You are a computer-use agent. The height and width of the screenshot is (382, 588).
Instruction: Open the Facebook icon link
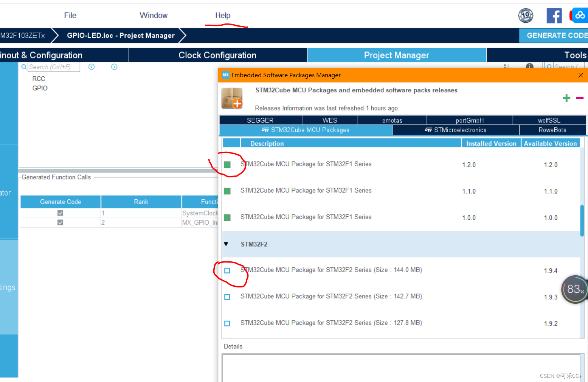554,16
